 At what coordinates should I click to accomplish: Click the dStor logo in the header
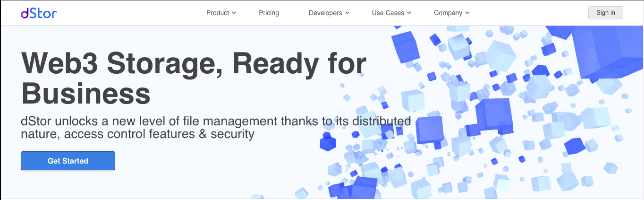[39, 13]
